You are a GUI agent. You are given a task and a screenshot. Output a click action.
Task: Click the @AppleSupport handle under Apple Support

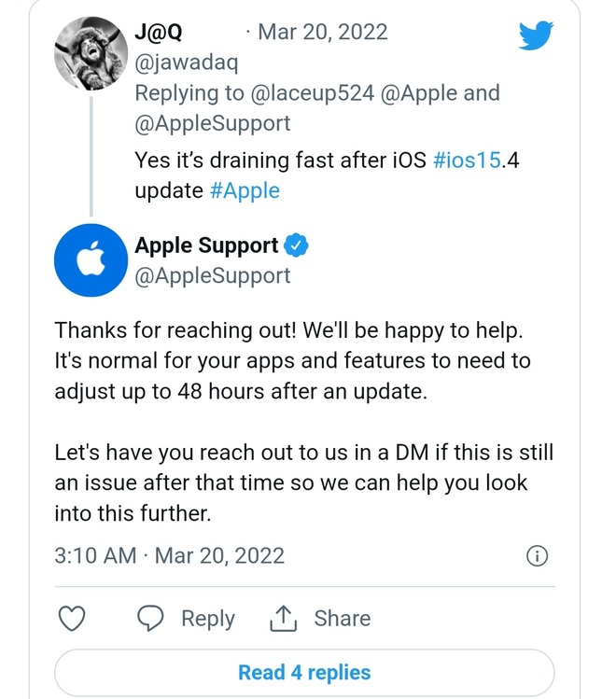(x=213, y=275)
